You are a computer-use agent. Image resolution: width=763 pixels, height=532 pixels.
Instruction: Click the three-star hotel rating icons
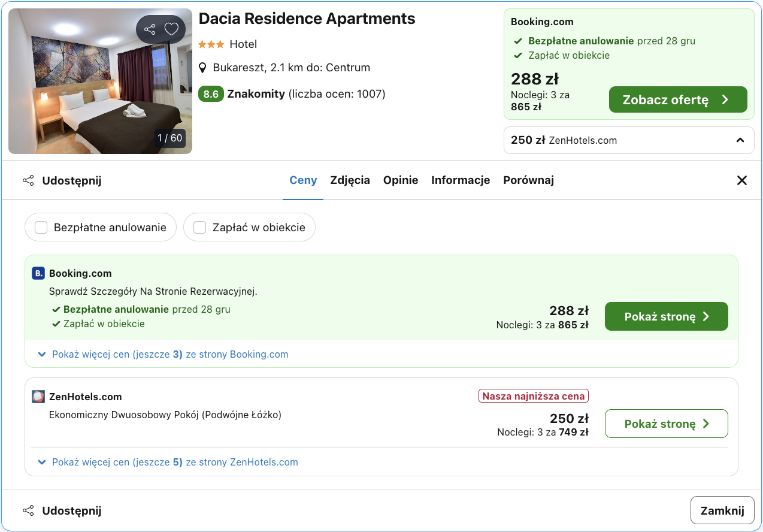pos(211,44)
